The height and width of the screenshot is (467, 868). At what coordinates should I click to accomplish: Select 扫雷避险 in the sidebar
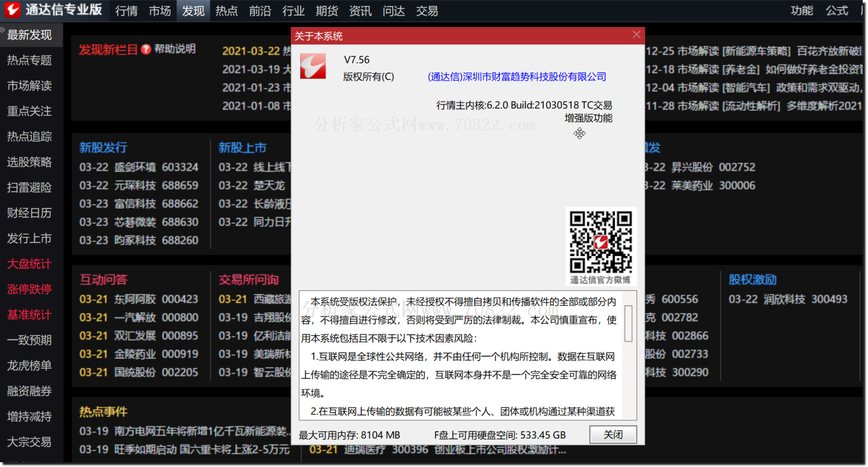tap(30, 188)
